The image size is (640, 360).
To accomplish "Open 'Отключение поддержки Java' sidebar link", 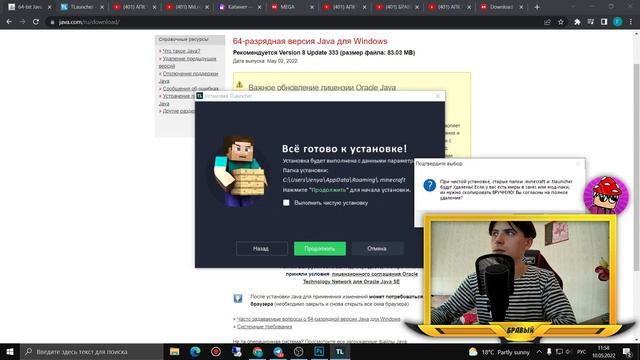I will pos(188,77).
